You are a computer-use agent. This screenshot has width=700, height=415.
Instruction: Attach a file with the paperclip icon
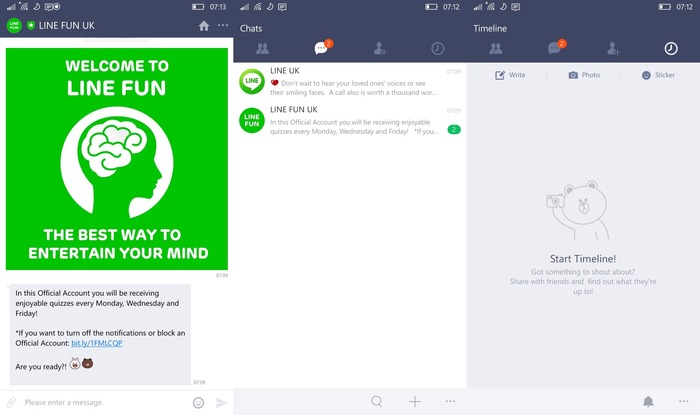tap(11, 402)
